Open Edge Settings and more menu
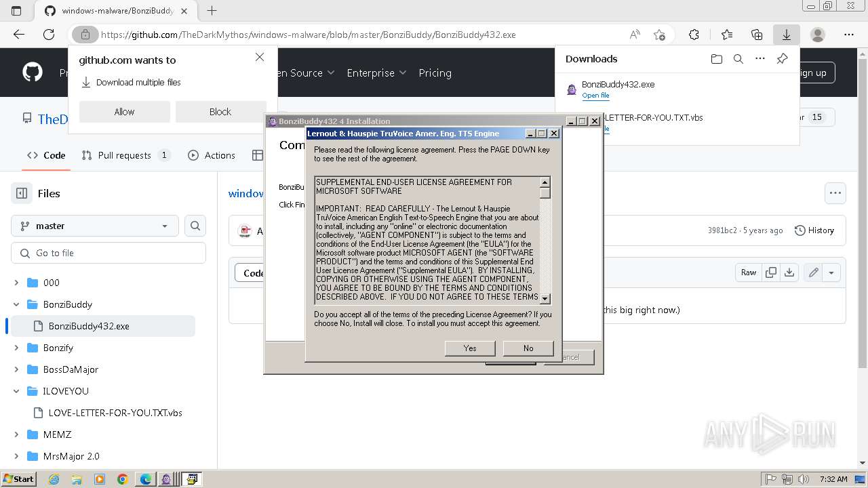Image resolution: width=868 pixels, height=488 pixels. tap(849, 35)
